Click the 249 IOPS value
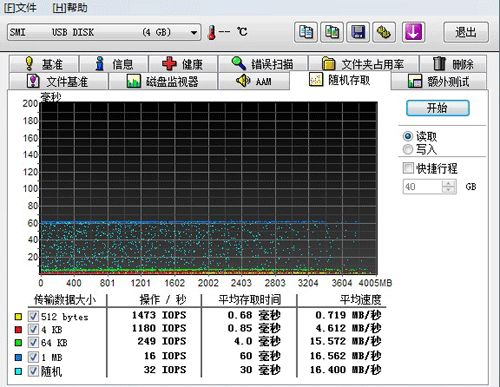 (162, 341)
